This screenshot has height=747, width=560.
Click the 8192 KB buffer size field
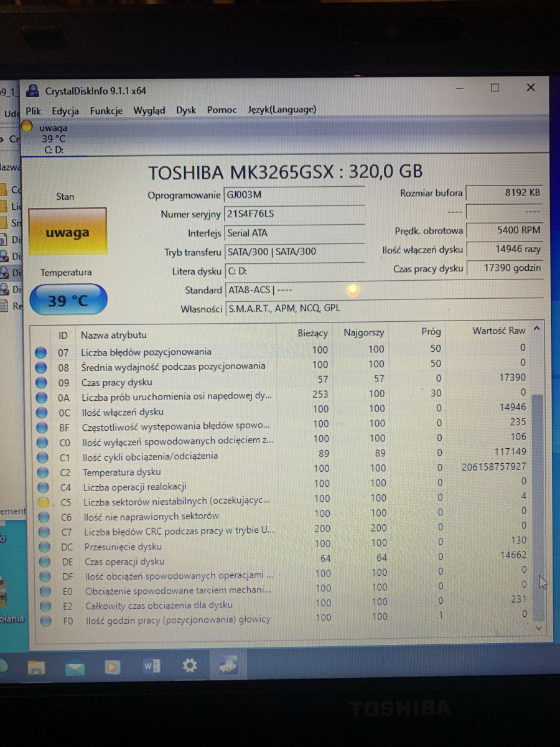tap(505, 193)
